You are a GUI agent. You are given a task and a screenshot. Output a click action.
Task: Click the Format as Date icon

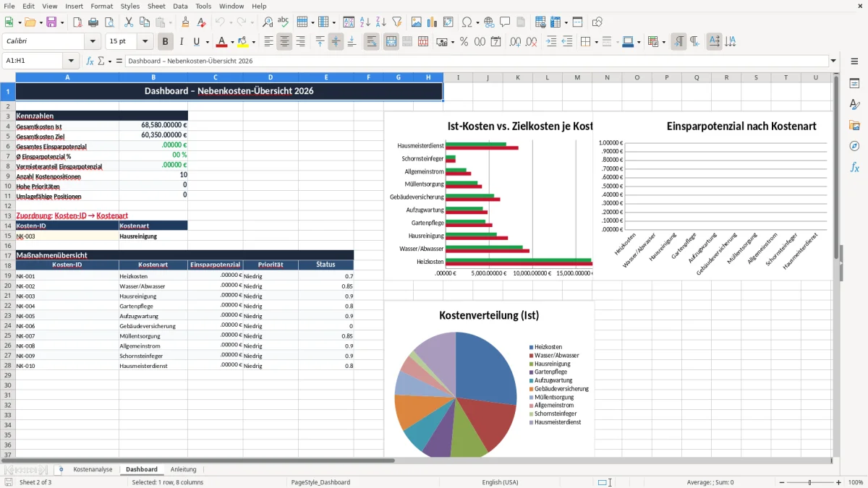pos(495,42)
